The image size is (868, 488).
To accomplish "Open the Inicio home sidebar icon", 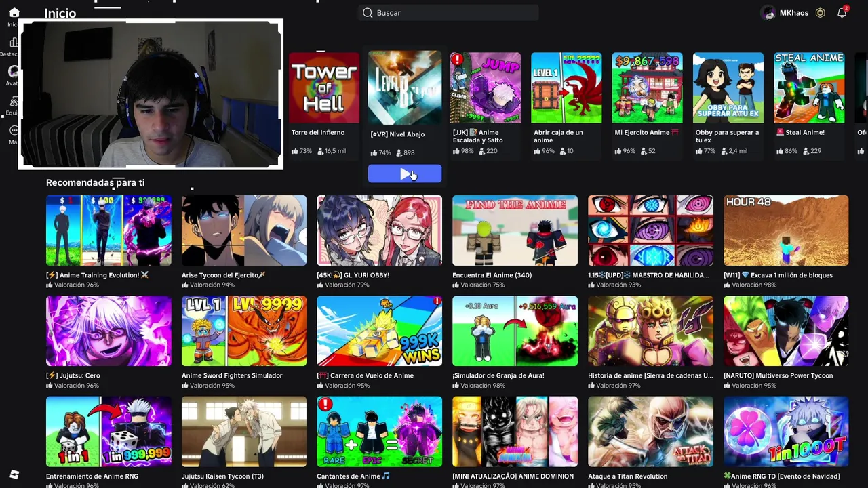I will 14,12.
